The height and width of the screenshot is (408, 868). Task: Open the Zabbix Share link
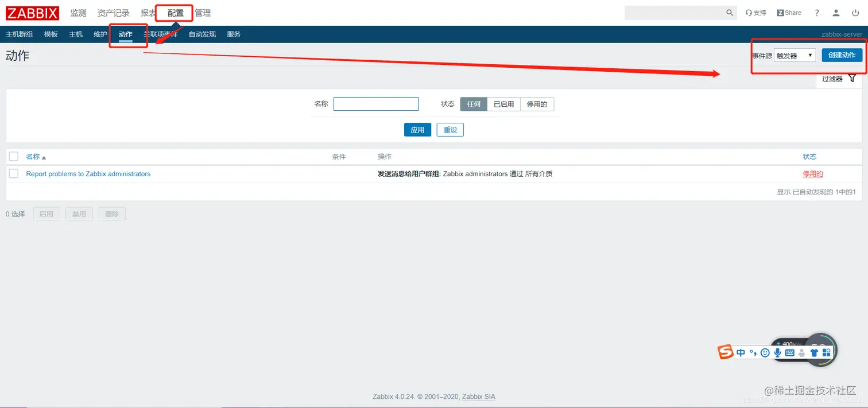click(x=789, y=13)
